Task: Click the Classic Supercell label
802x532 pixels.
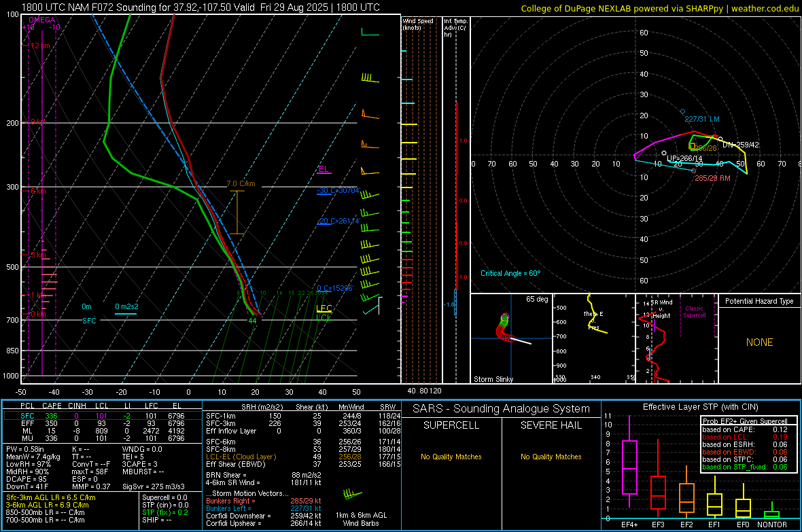Action: click(x=695, y=312)
